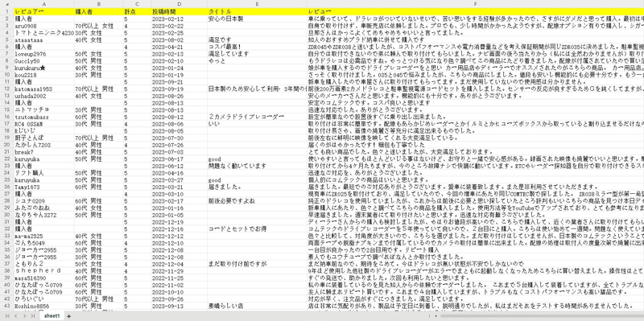Select the date cell 2023-04-21

point(179,47)
